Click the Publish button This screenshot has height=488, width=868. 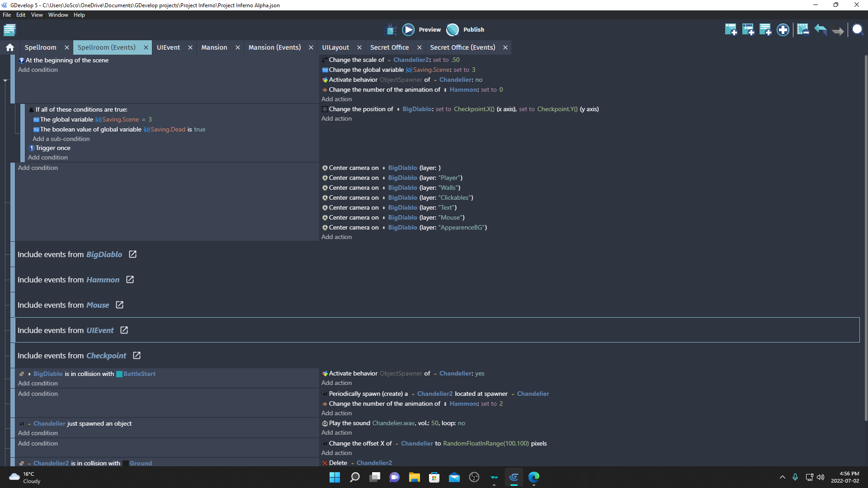(x=465, y=29)
